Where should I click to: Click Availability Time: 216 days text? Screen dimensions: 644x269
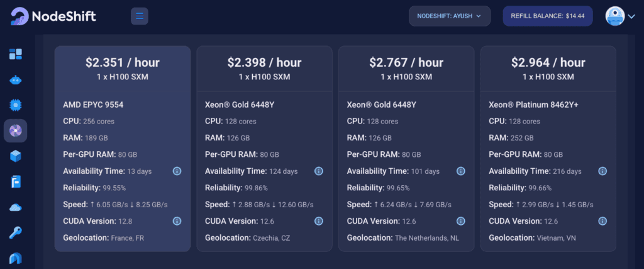coord(535,171)
